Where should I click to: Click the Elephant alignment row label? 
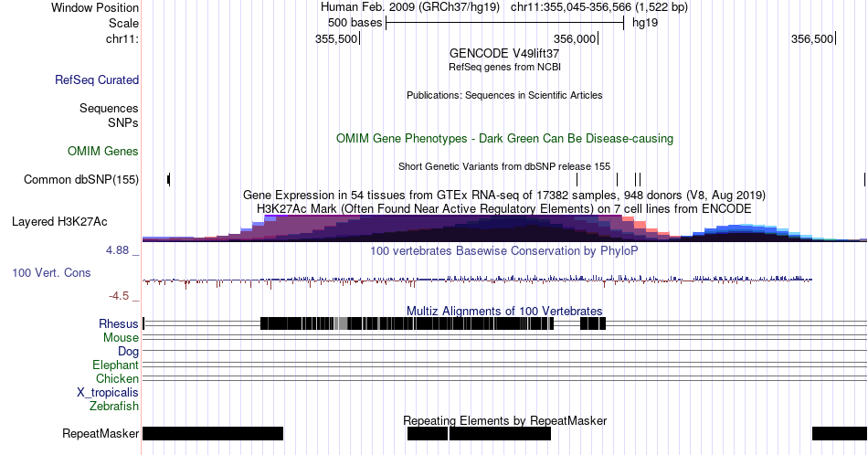click(x=116, y=365)
